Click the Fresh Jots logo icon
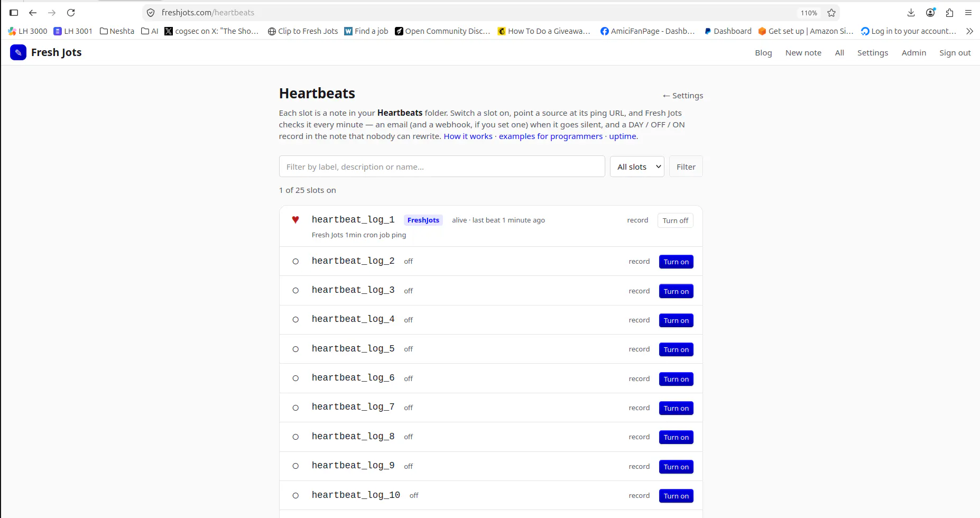980x518 pixels. tap(18, 52)
